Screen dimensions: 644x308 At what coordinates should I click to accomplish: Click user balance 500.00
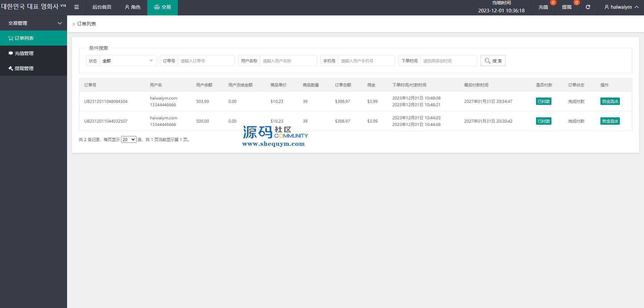pos(203,121)
